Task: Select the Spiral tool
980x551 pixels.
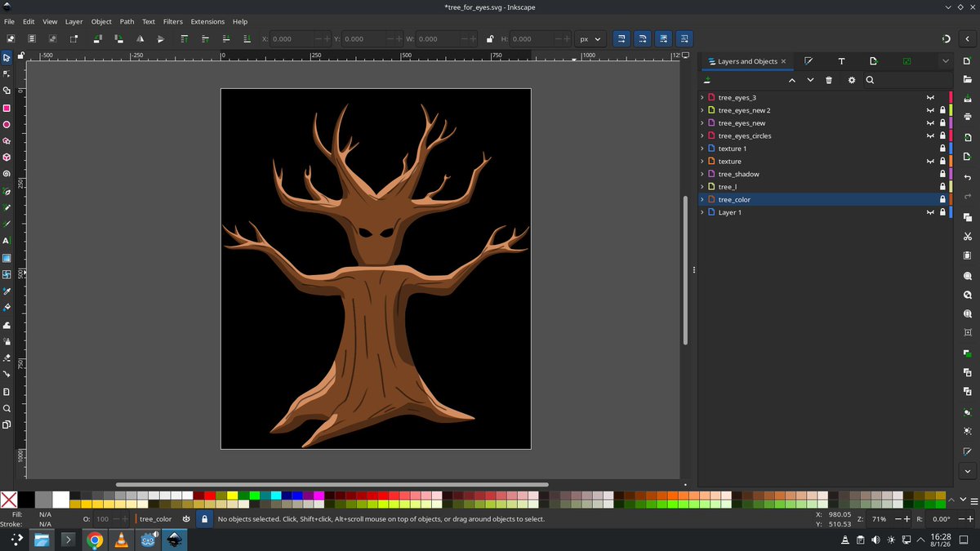Action: pos(7,174)
